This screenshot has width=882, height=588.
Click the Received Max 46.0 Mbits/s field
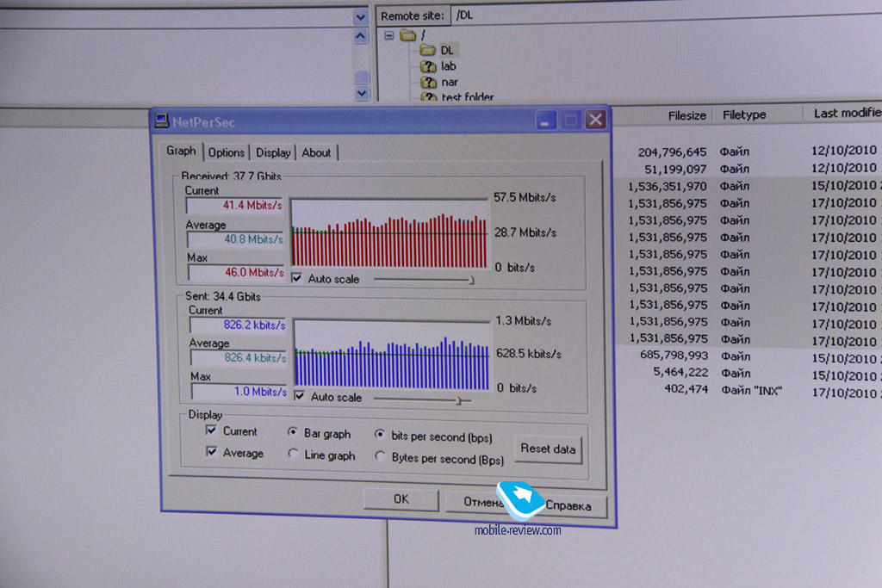[x=237, y=272]
